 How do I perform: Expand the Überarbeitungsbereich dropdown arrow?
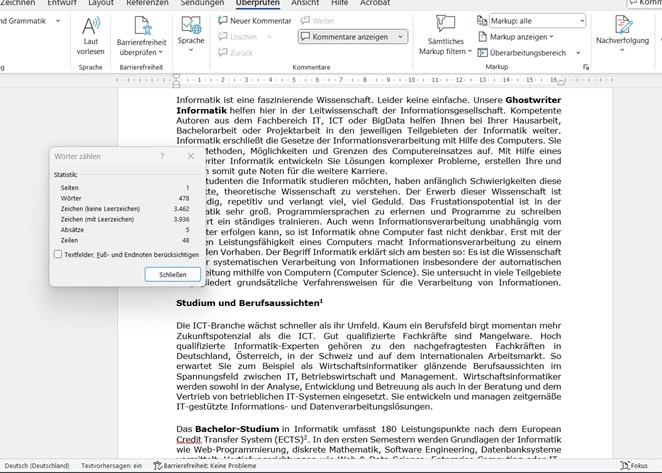(578, 53)
